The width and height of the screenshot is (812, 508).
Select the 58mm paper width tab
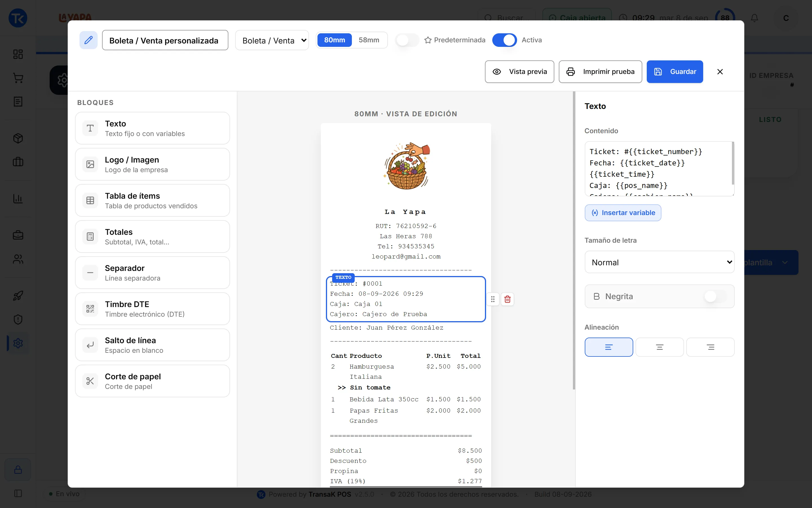click(x=369, y=40)
